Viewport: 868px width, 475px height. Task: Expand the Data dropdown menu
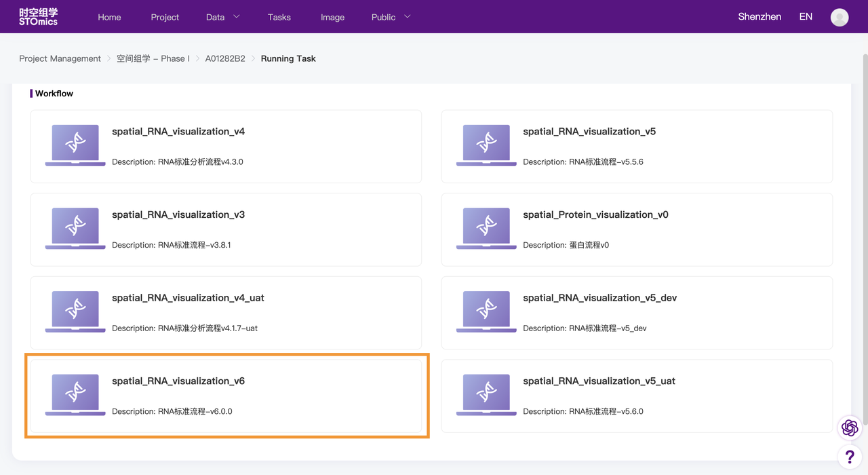point(222,17)
